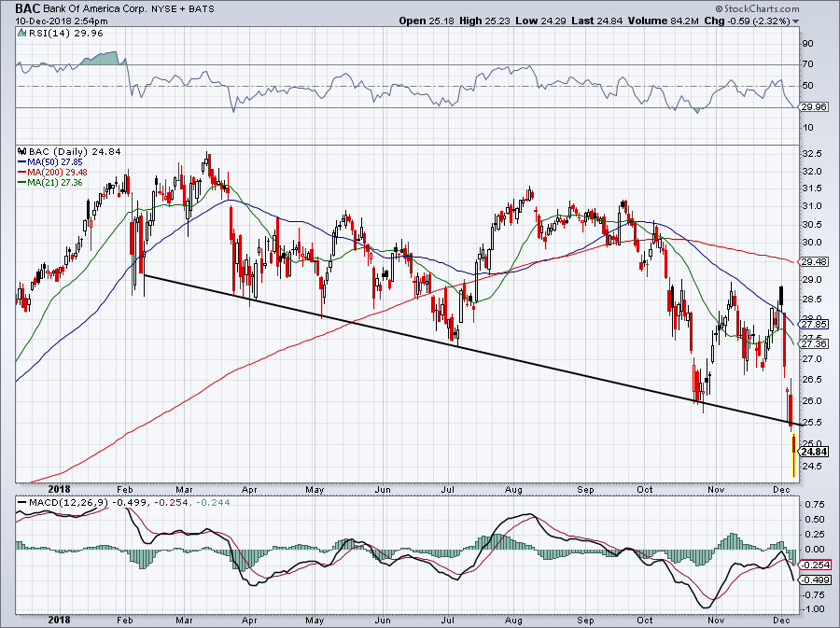Click the blue down-triangle after the Chg value
840x628 pixels.
(x=795, y=21)
